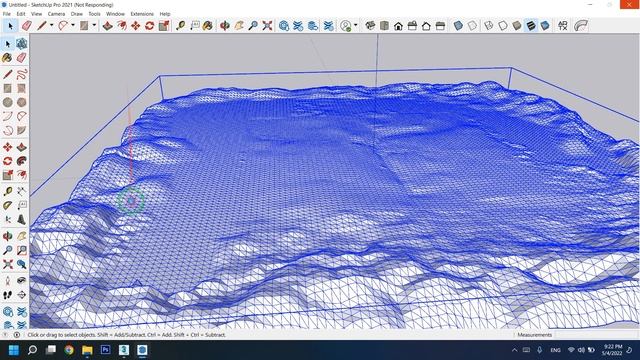Switch to Photoshop from the taskbar
The height and width of the screenshot is (360, 640).
(x=106, y=350)
